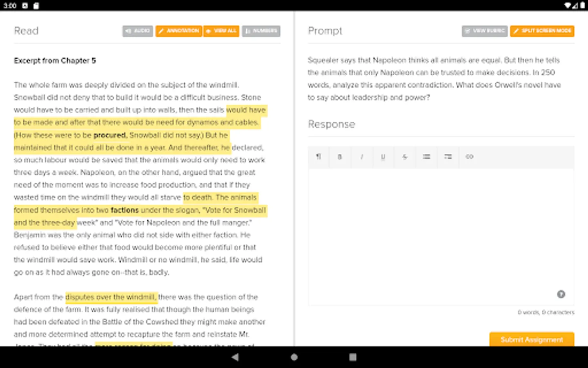Click the 'Response' section heading
The width and height of the screenshot is (588, 368).
coord(332,124)
